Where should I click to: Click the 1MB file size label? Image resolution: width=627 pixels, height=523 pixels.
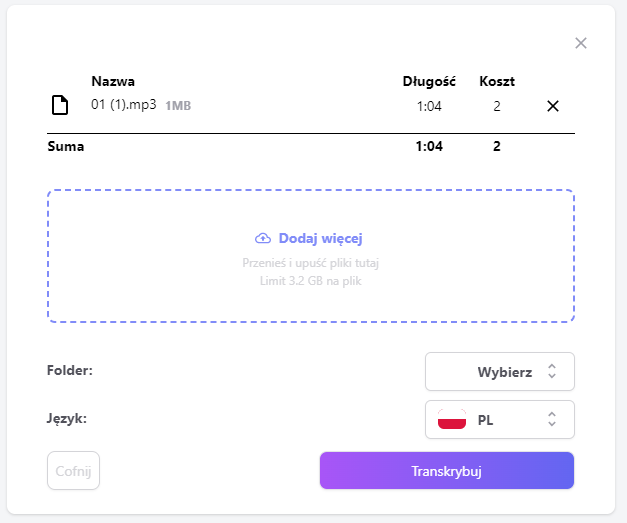click(x=178, y=106)
